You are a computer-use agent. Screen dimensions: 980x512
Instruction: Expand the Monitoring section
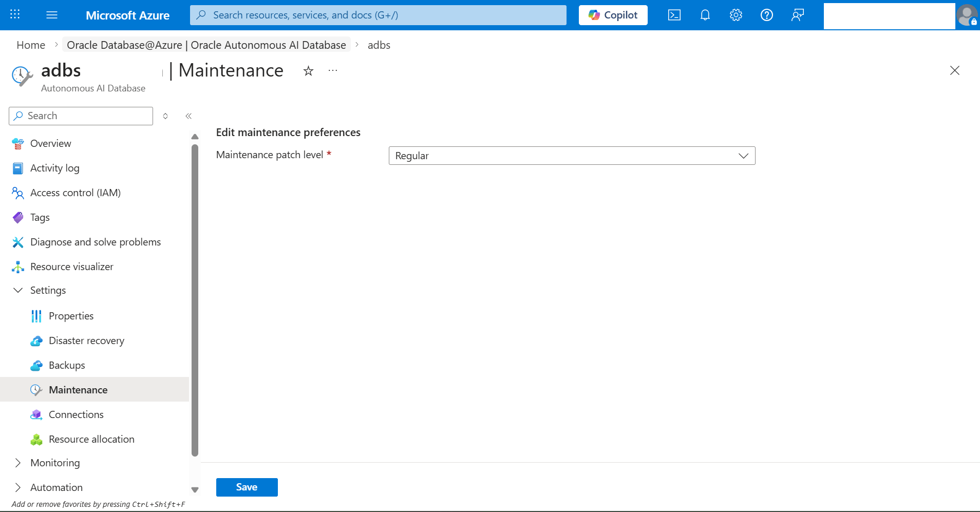click(x=18, y=463)
